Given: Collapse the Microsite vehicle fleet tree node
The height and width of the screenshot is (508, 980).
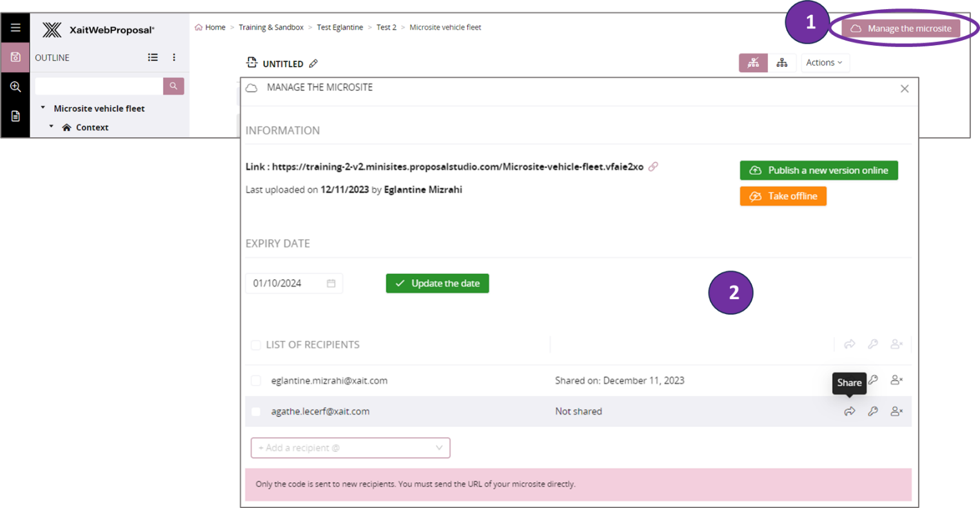Looking at the screenshot, I should [43, 108].
